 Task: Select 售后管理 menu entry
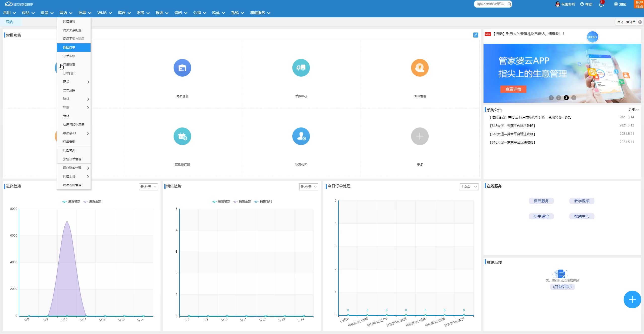tap(74, 151)
